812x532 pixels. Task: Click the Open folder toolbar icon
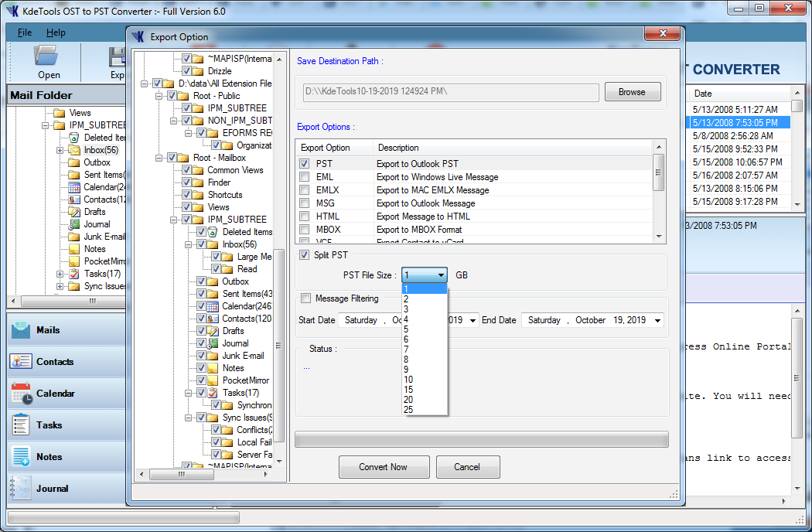click(x=48, y=57)
